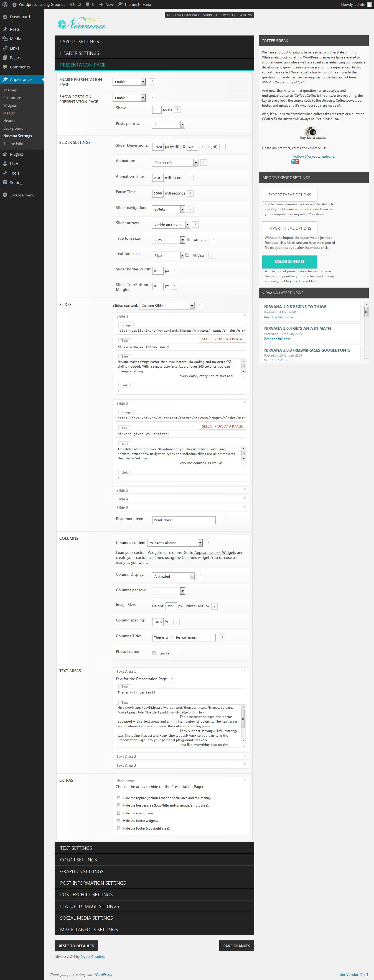The image size is (374, 980).
Task: Click the Links chain icon in sidebar
Action: coord(5,48)
